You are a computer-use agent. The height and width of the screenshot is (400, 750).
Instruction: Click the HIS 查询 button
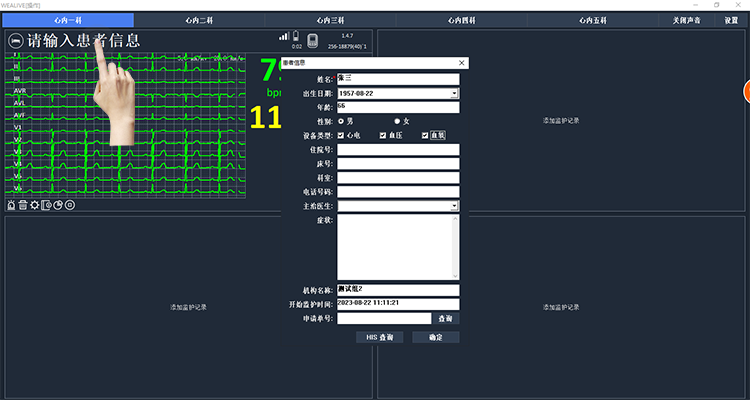[379, 338]
